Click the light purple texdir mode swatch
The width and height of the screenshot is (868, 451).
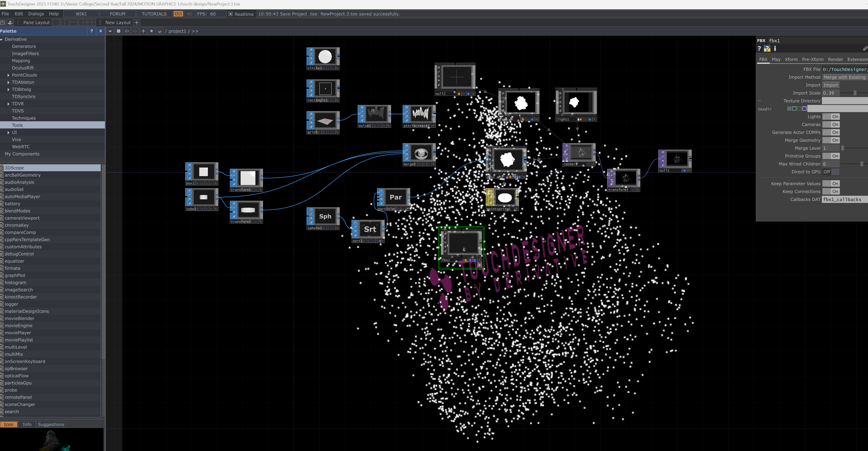point(805,109)
